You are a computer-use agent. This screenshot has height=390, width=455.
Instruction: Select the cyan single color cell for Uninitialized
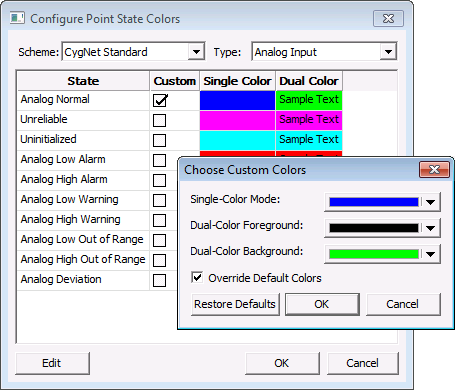237,140
